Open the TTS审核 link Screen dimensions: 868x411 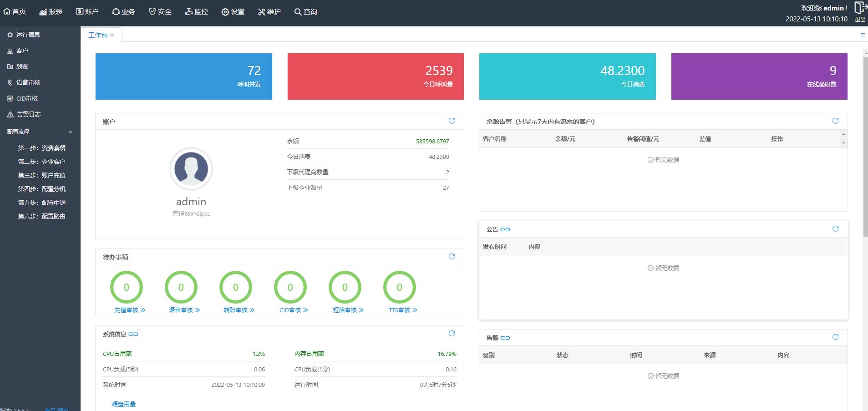[x=403, y=310]
